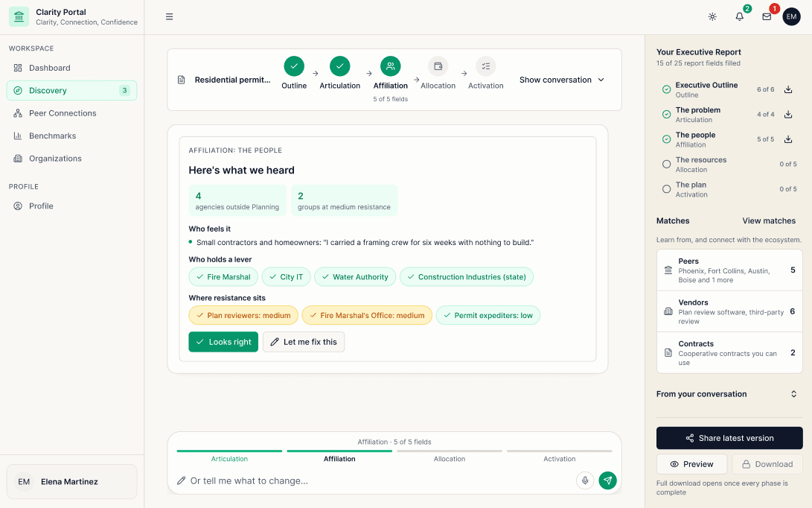Toggle the Water Authority chip

pos(355,277)
